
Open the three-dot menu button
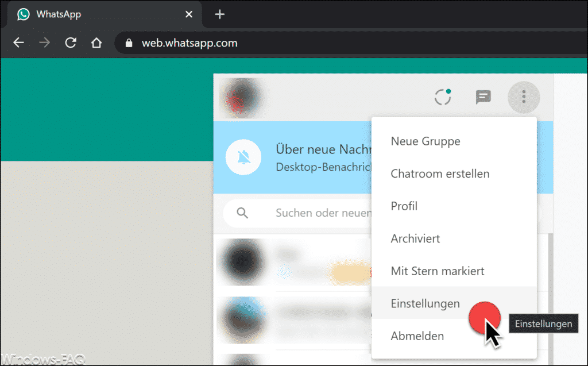pos(524,97)
